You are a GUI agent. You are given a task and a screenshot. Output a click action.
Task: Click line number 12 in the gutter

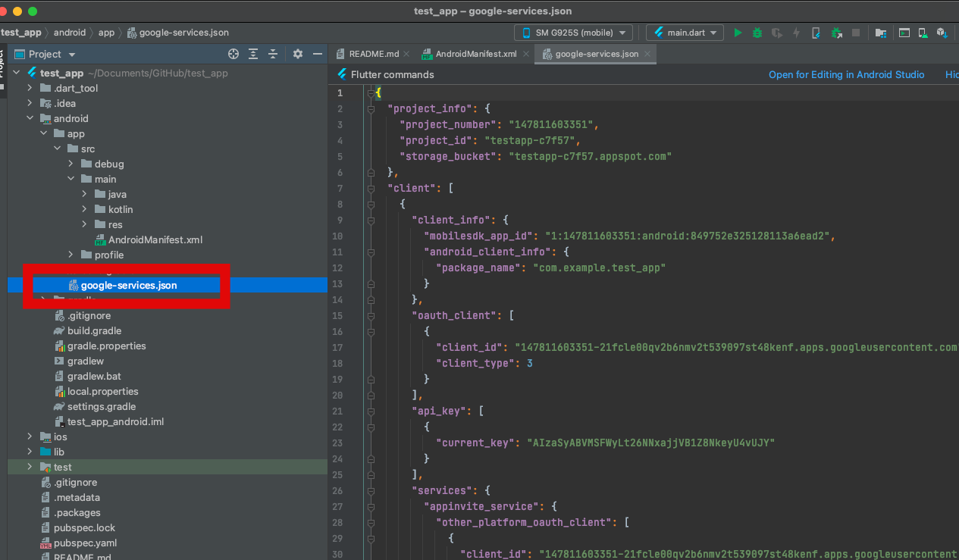tap(338, 267)
